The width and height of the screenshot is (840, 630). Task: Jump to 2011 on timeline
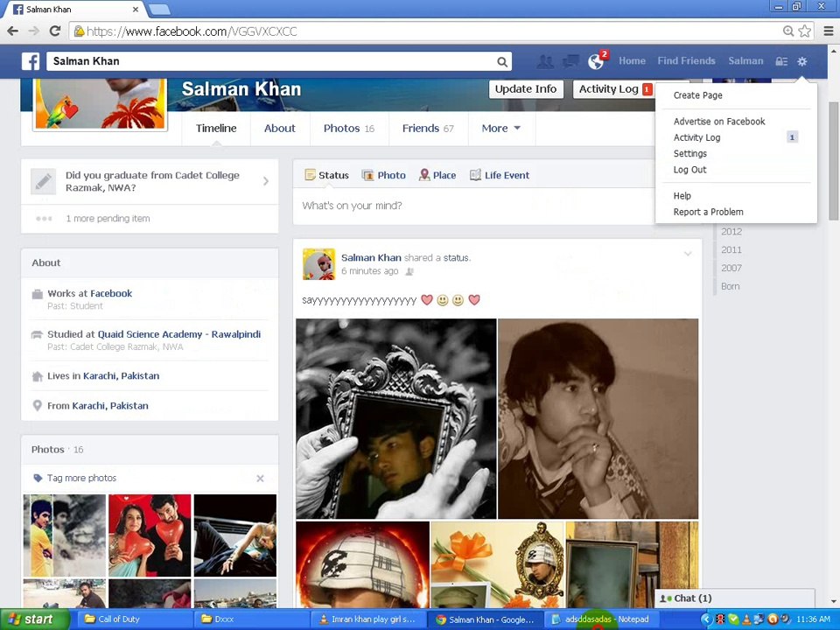click(x=731, y=250)
